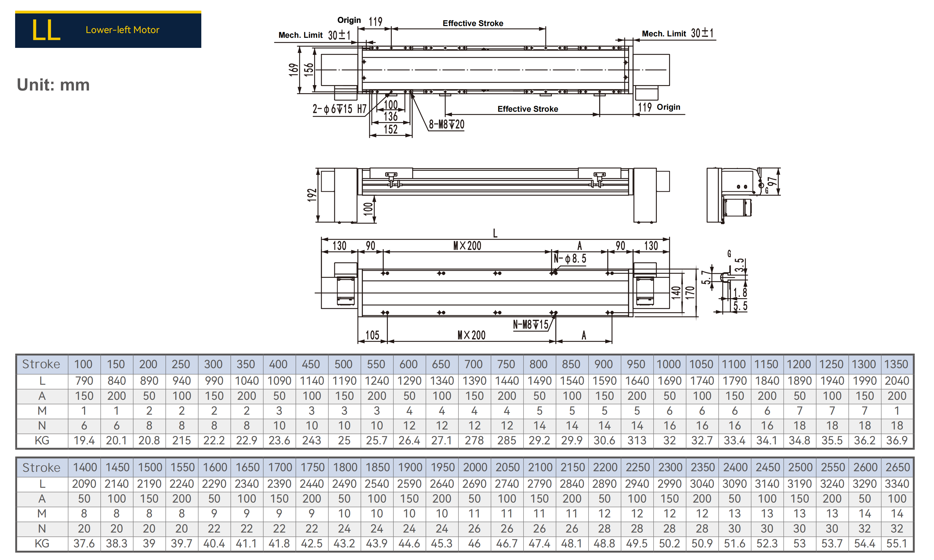Click the Stroke header cell 1400
This screenshot has width=934, height=560.
pos(85,467)
